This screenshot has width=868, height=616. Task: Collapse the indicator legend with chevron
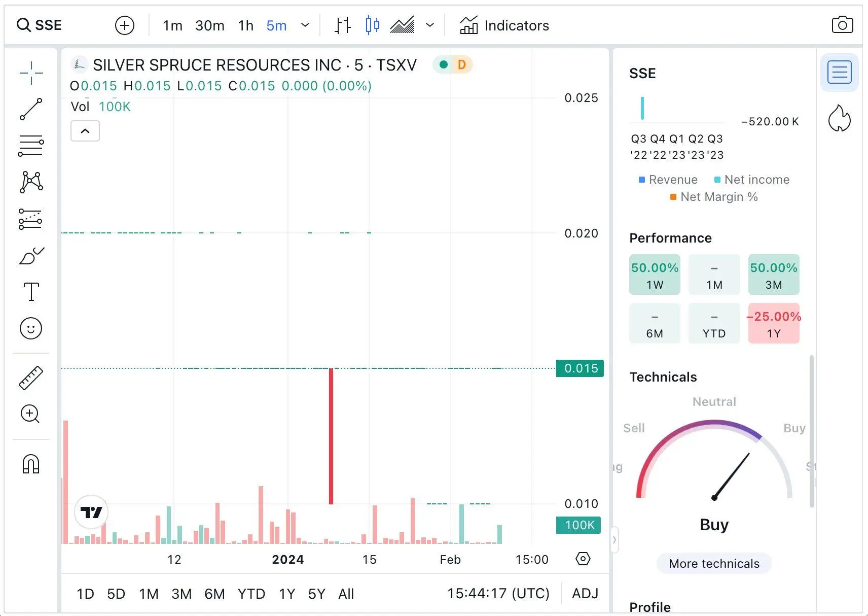85,131
